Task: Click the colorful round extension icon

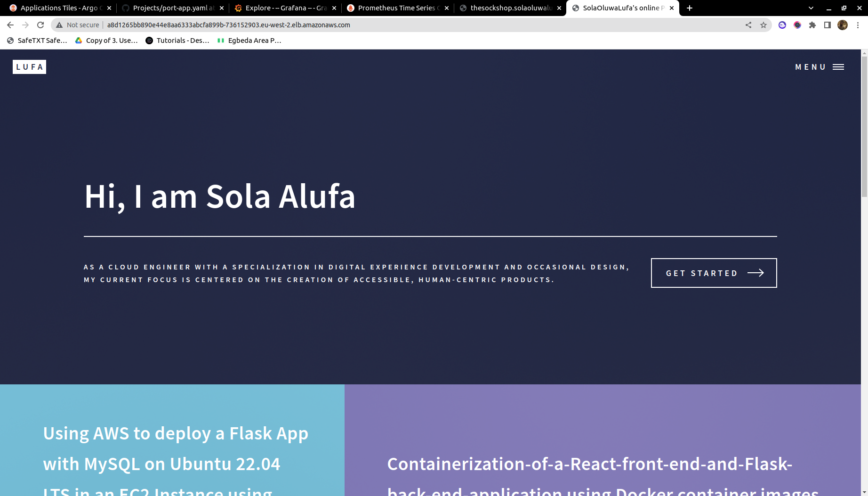Action: click(x=797, y=25)
